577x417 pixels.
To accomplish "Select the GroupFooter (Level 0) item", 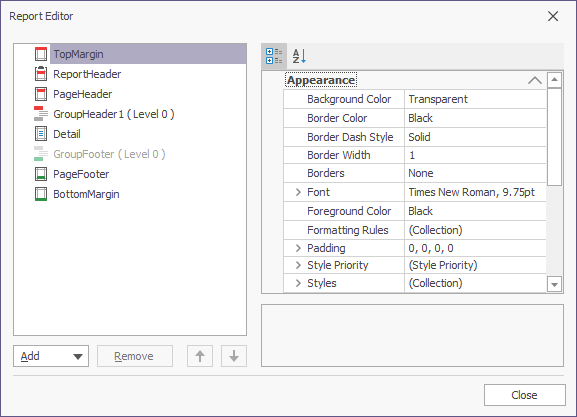I will tap(109, 154).
